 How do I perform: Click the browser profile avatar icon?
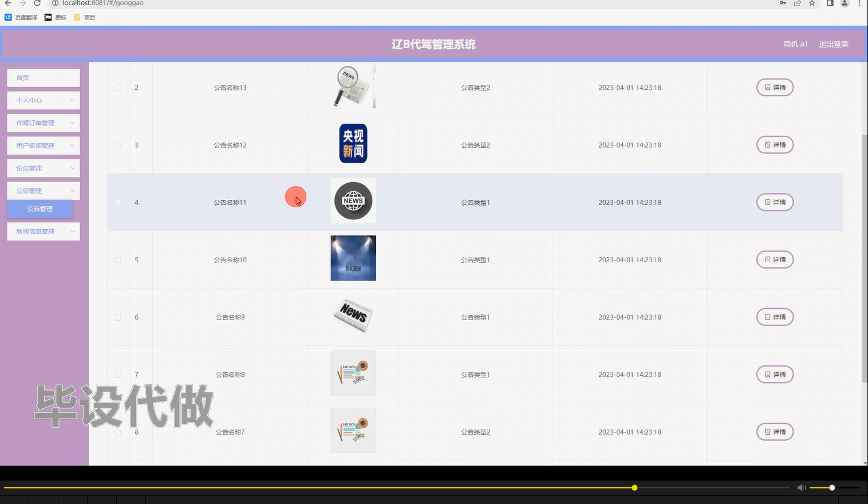click(843, 3)
